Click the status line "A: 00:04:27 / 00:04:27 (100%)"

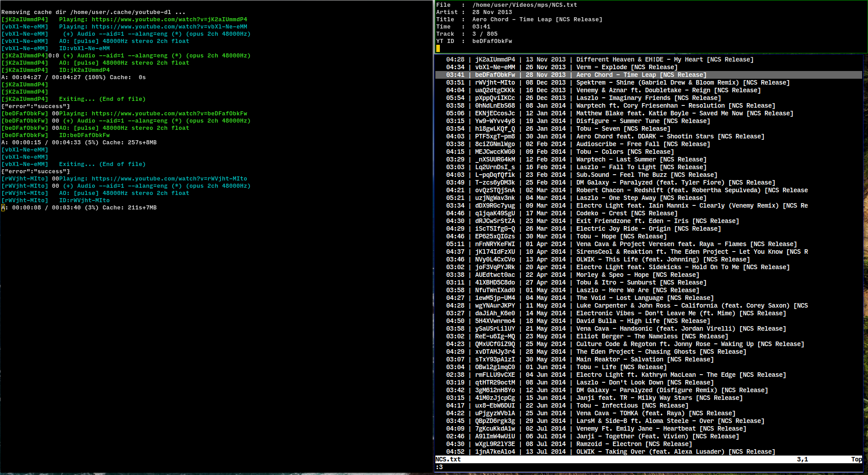pos(74,77)
